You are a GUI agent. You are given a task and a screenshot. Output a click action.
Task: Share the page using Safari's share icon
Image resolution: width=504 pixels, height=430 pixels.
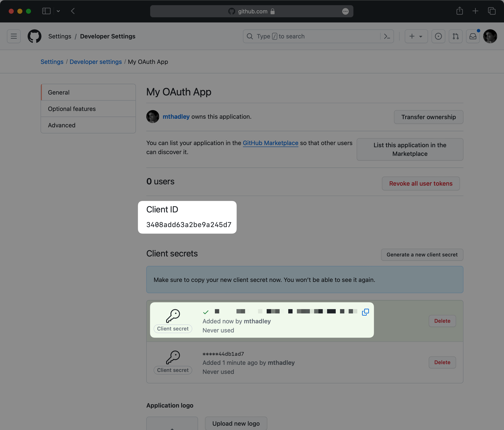[x=460, y=11]
